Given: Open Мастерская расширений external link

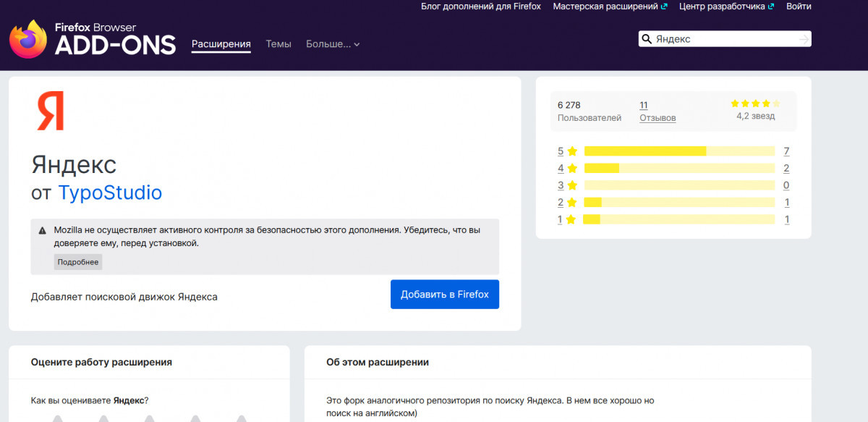Looking at the screenshot, I should [x=610, y=7].
